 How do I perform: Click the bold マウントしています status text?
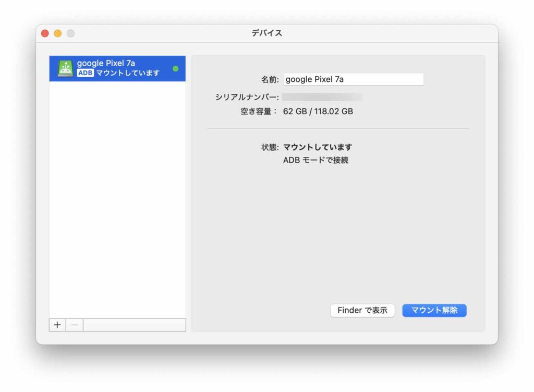click(317, 147)
